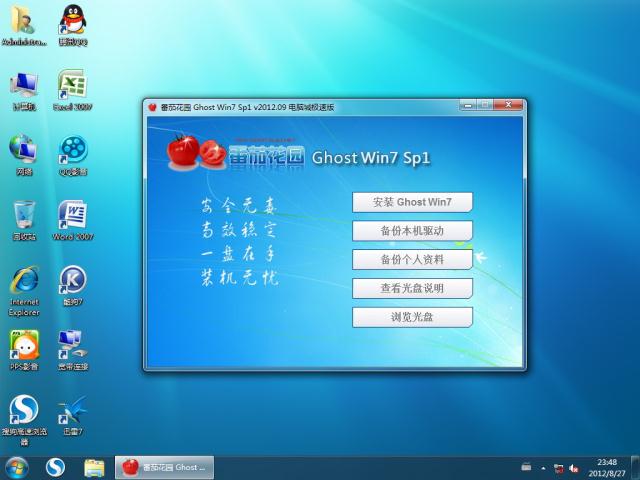Click the Show Desktop strip
The height and width of the screenshot is (480, 640).
click(635, 468)
